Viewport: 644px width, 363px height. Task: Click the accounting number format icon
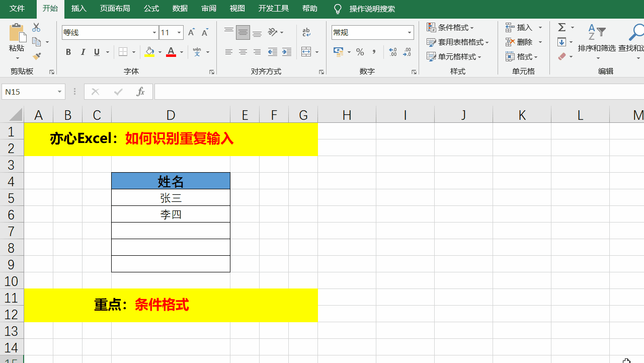pos(338,52)
